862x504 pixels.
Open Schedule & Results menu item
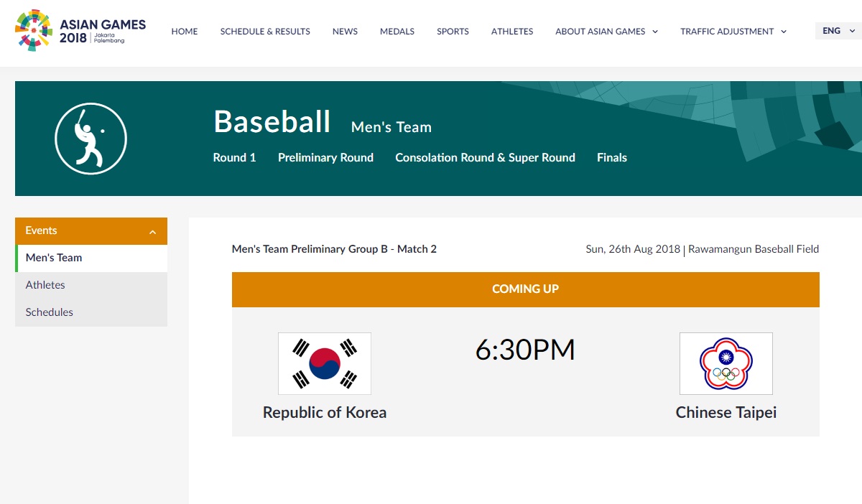[265, 32]
